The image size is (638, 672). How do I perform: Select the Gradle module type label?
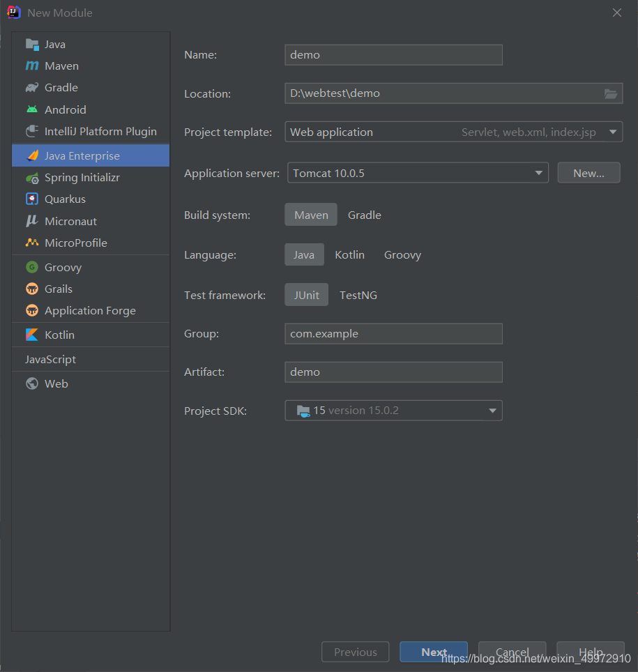tap(61, 87)
